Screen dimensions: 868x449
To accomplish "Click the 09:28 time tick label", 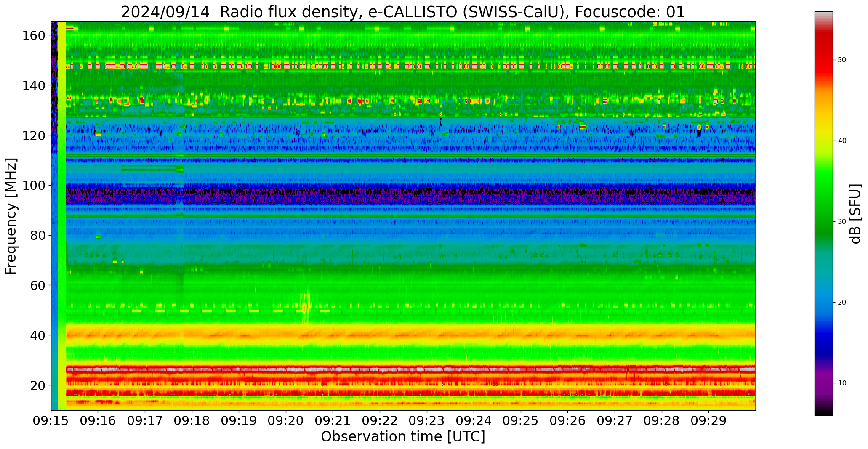I will coord(661,421).
